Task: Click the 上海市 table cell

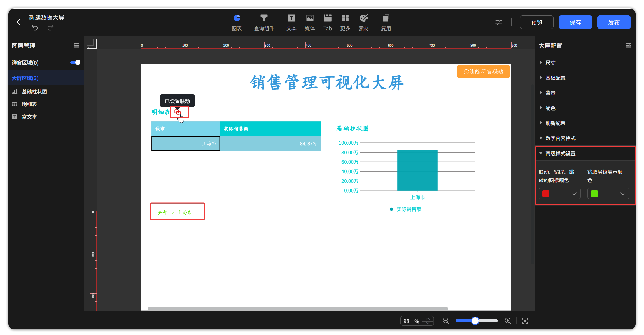Action: [x=186, y=144]
